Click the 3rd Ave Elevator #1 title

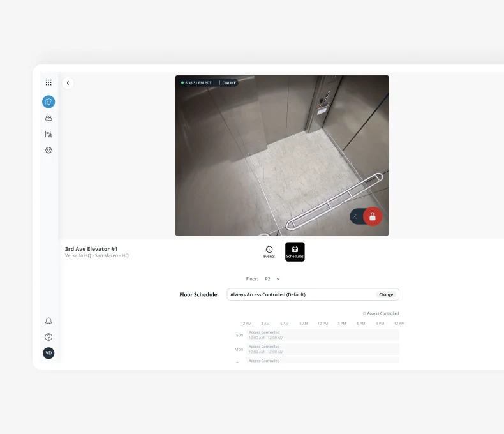coord(91,249)
